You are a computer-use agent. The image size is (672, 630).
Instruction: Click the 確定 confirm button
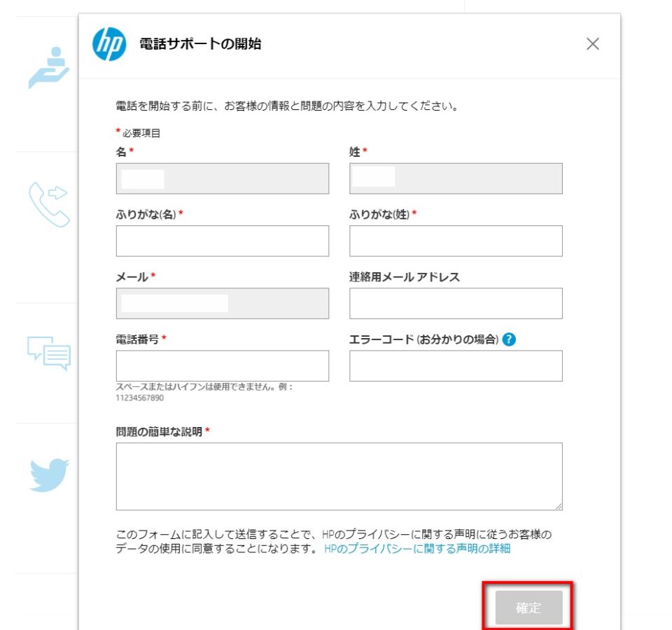point(529,608)
